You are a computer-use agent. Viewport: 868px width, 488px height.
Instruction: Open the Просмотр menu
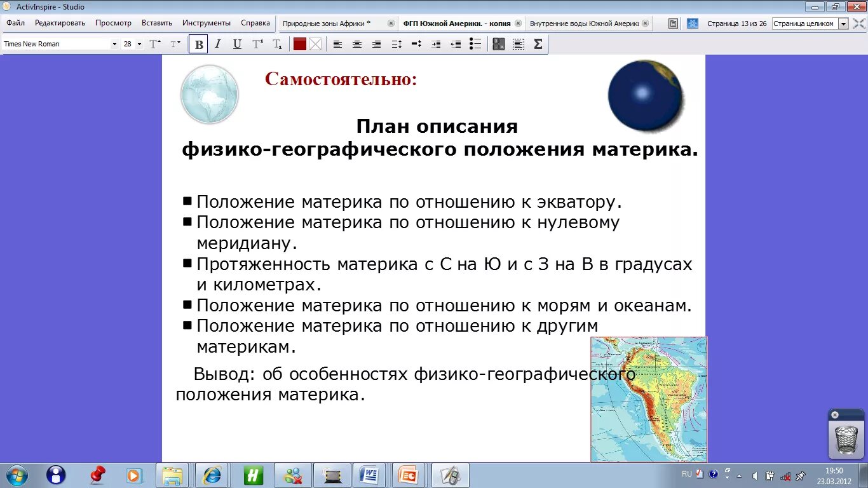[x=113, y=23]
